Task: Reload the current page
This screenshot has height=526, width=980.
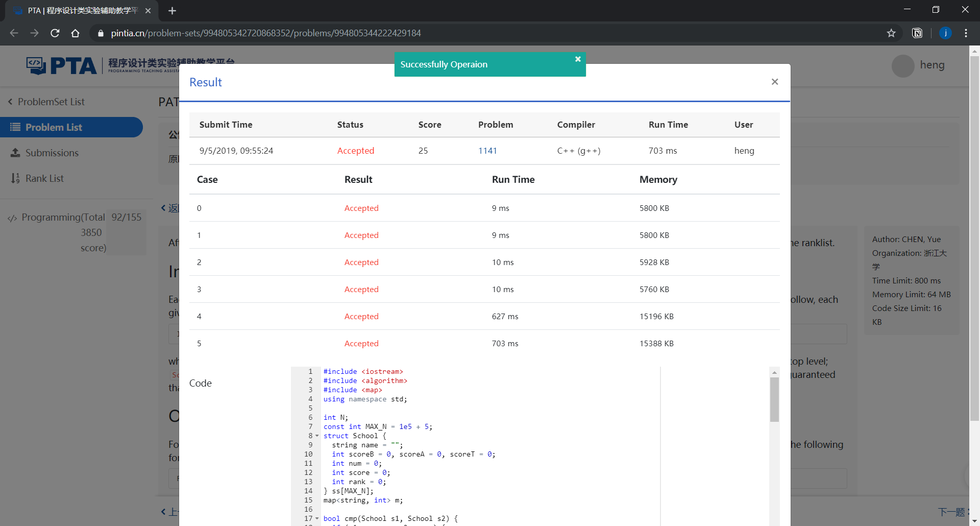Action: 55,33
